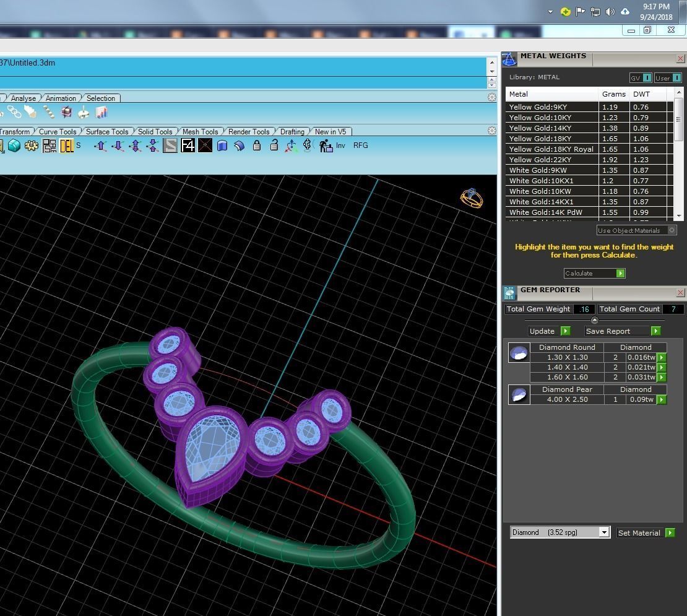Click the spread-apart double arrow icon
Screen dimensions: 687x616
tap(136, 145)
